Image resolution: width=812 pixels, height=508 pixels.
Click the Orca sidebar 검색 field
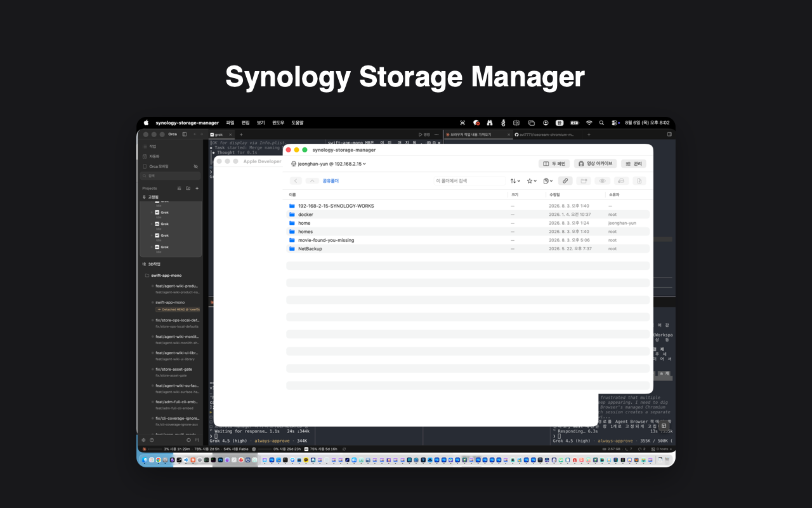[x=170, y=175]
